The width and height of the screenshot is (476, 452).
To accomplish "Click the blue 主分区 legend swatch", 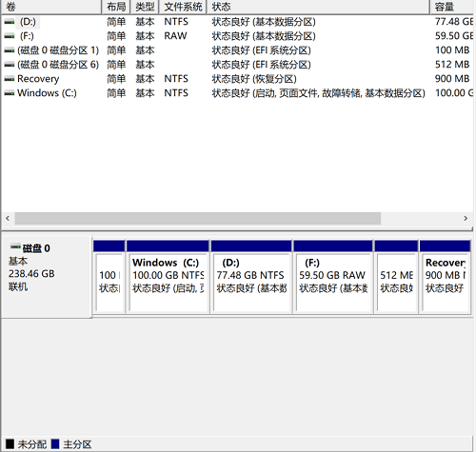I will pos(55,444).
